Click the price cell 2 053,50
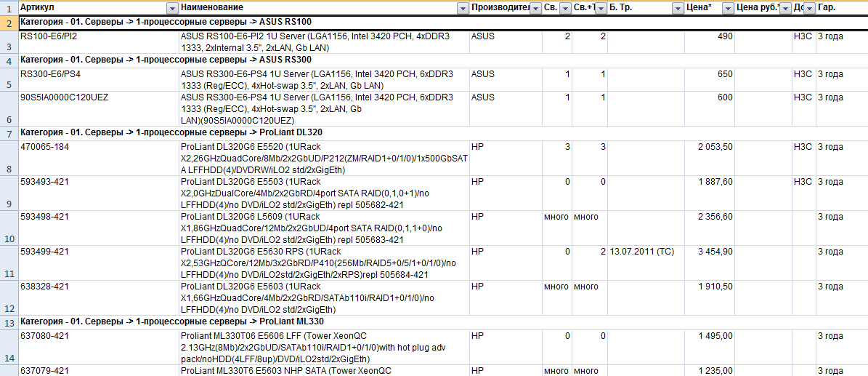Viewport: 868px width, 376px height. (x=710, y=159)
